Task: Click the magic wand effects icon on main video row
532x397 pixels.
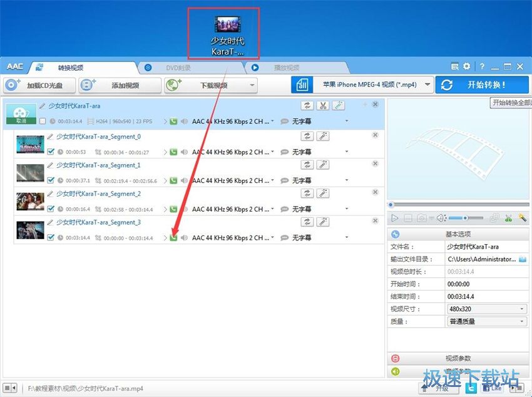Action: [x=338, y=106]
